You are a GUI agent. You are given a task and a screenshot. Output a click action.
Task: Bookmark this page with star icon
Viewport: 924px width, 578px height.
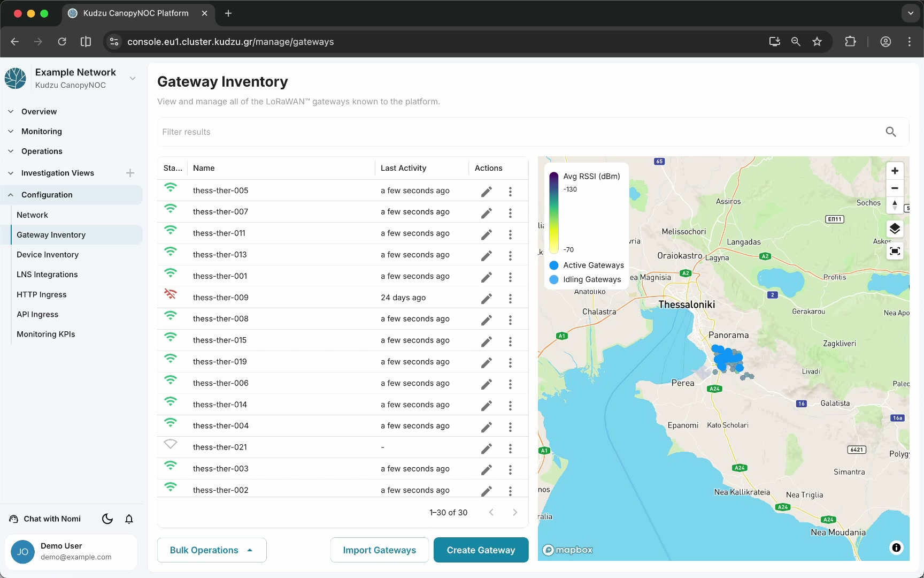[x=817, y=42]
